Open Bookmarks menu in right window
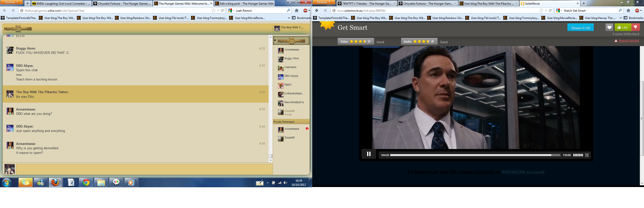 point(633,18)
